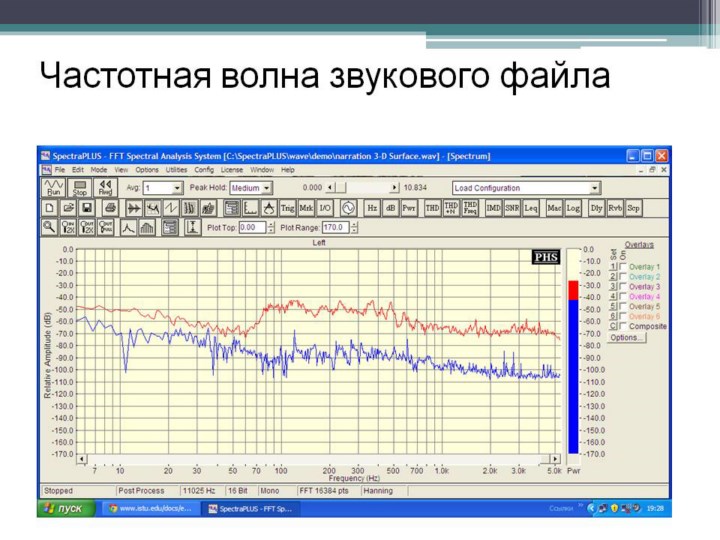Open the Config menu

click(x=204, y=170)
